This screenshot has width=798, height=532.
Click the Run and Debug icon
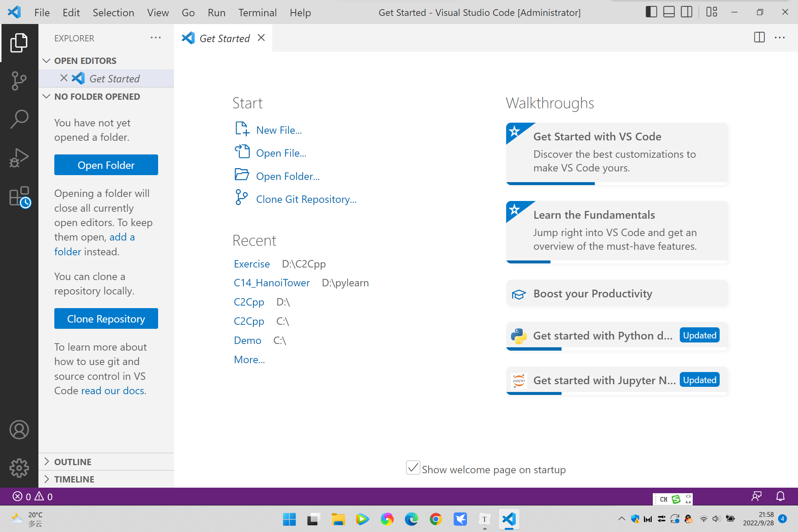19,157
